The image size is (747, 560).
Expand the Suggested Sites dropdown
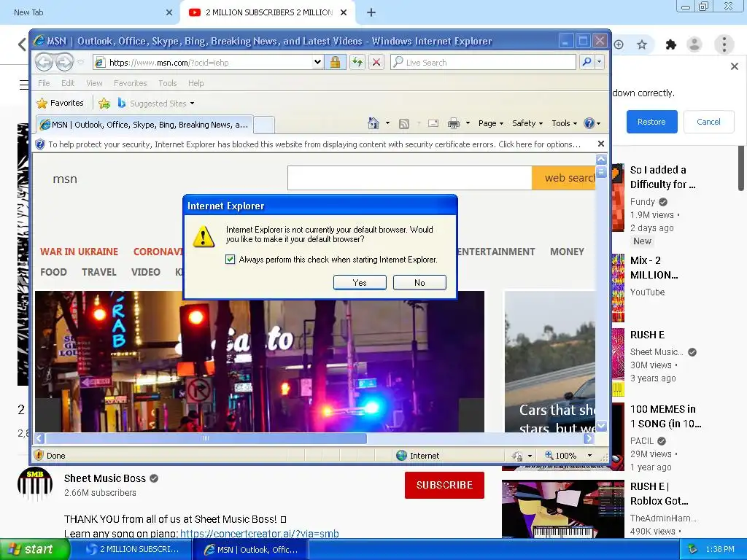[192, 104]
